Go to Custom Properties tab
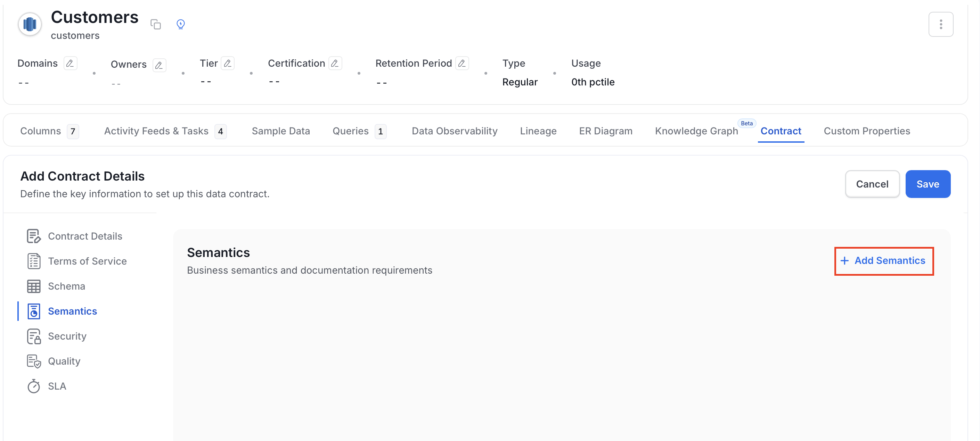The height and width of the screenshot is (441, 980). coord(867,131)
